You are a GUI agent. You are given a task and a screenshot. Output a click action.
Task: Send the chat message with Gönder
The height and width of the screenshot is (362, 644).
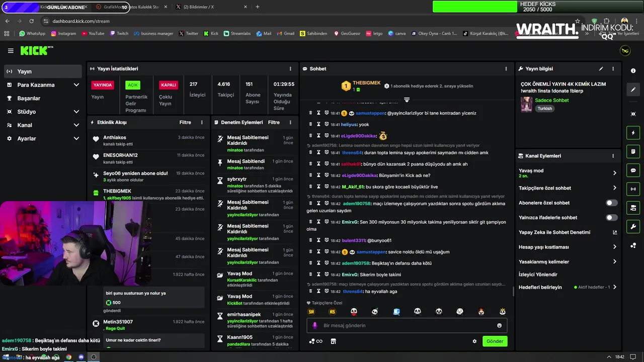point(495,341)
